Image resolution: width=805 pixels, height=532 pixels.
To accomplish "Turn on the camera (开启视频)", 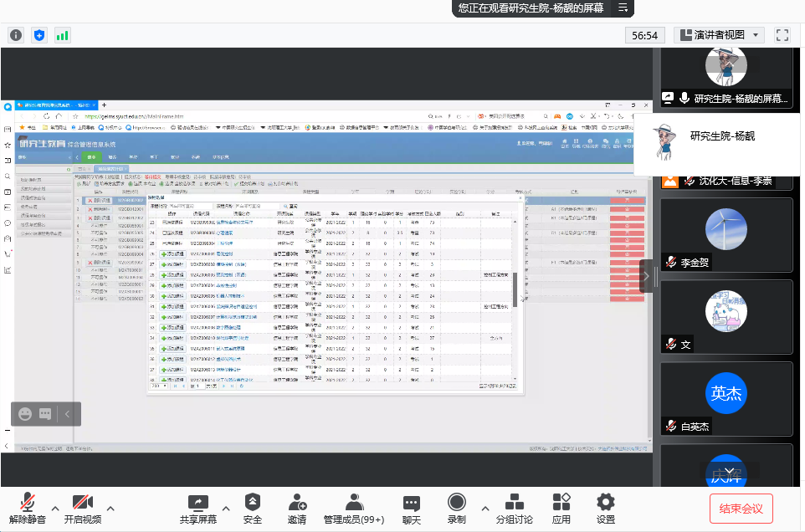I will coord(83,508).
